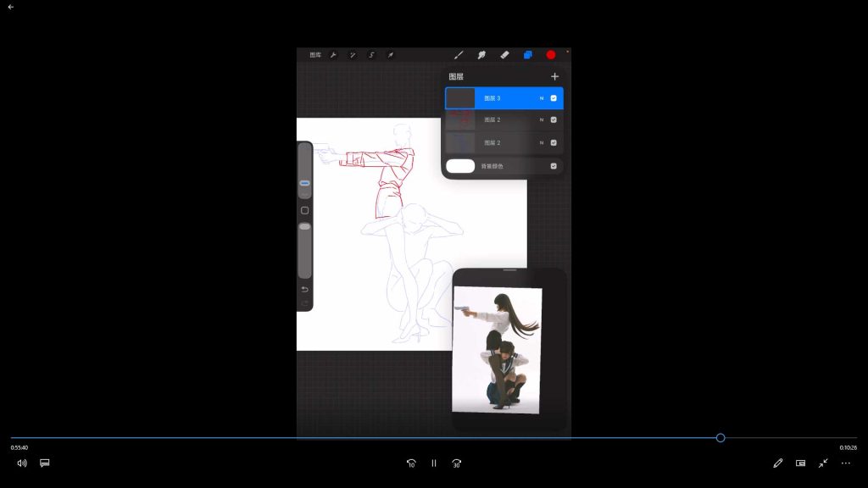Image resolution: width=868 pixels, height=488 pixels.
Task: Activate the Selection S-shaped tool
Action: pos(371,55)
